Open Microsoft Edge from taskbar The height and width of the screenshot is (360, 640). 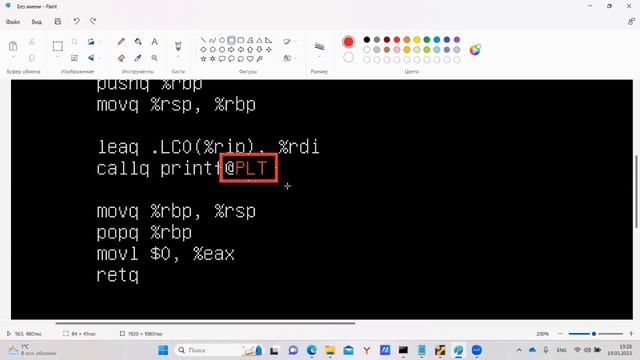point(312,350)
